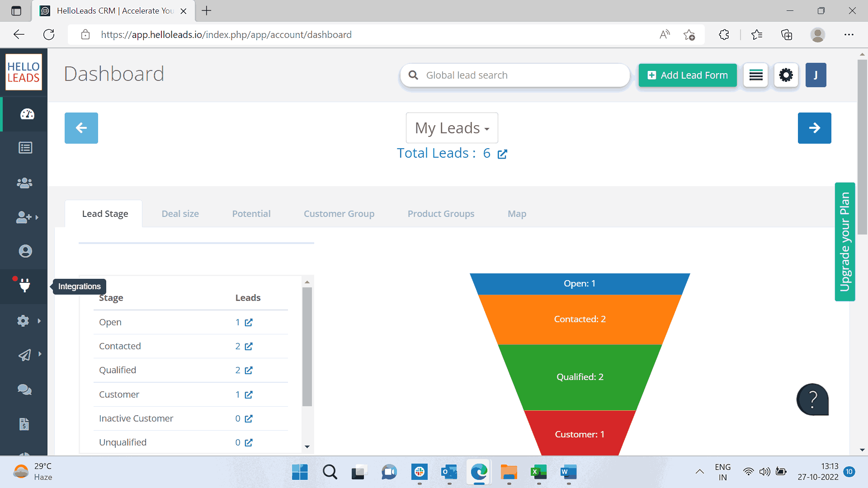The image size is (868, 488).
Task: Open the Open stage leads link icon
Action: [x=249, y=323]
